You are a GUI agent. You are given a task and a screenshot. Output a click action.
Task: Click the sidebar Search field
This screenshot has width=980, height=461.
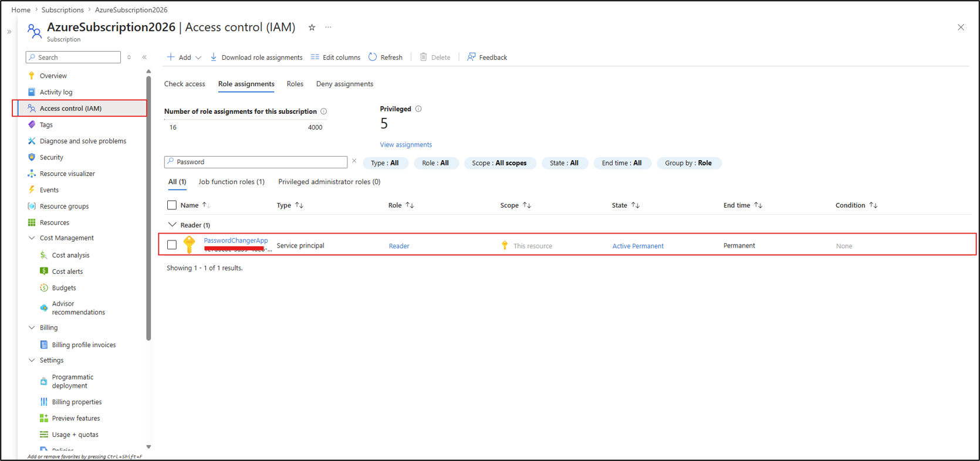[x=73, y=57]
